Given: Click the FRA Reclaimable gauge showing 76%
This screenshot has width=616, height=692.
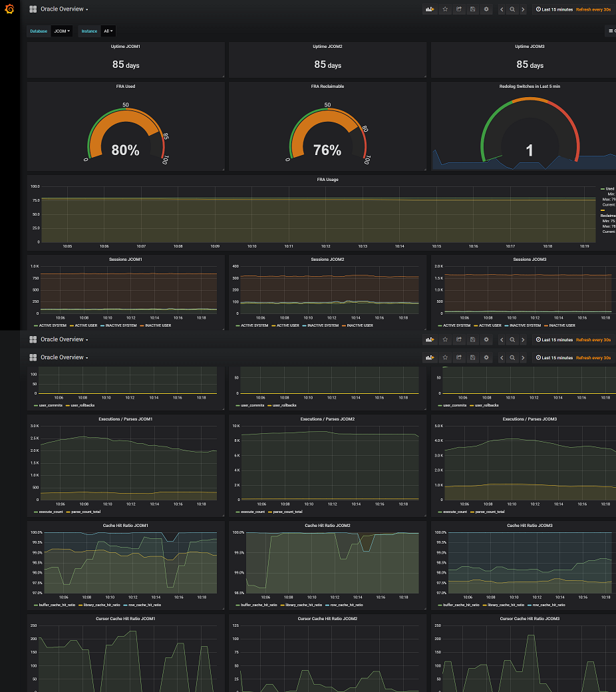Looking at the screenshot, I should [327, 134].
